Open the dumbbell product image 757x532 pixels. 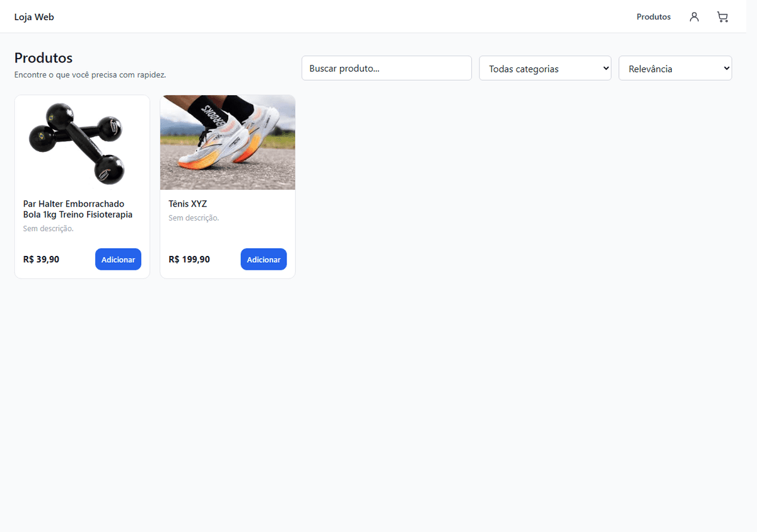point(82,142)
